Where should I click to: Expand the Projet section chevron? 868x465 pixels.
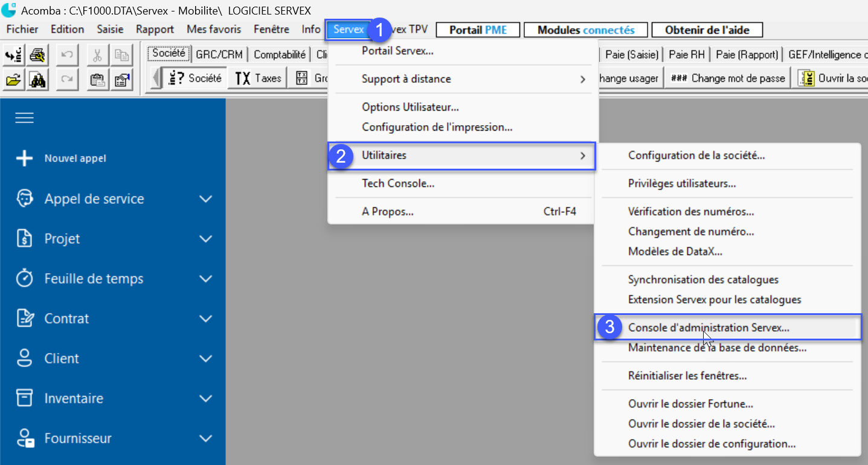click(205, 239)
